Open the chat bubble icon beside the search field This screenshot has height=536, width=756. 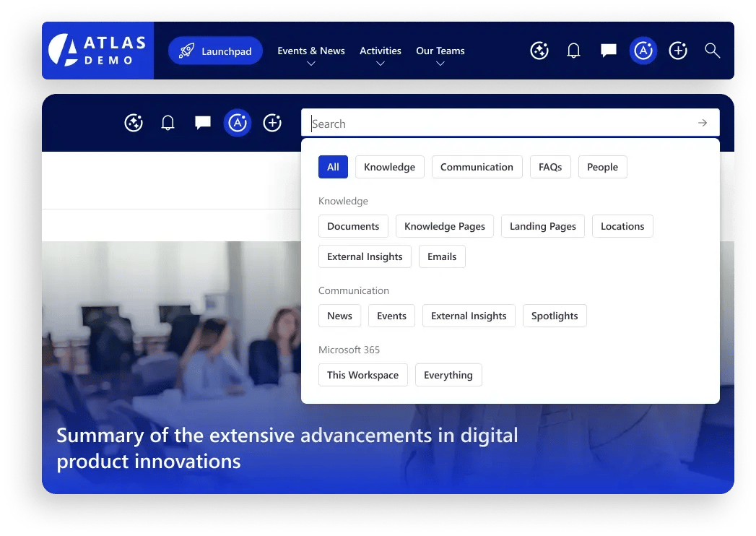pyautogui.click(x=203, y=124)
